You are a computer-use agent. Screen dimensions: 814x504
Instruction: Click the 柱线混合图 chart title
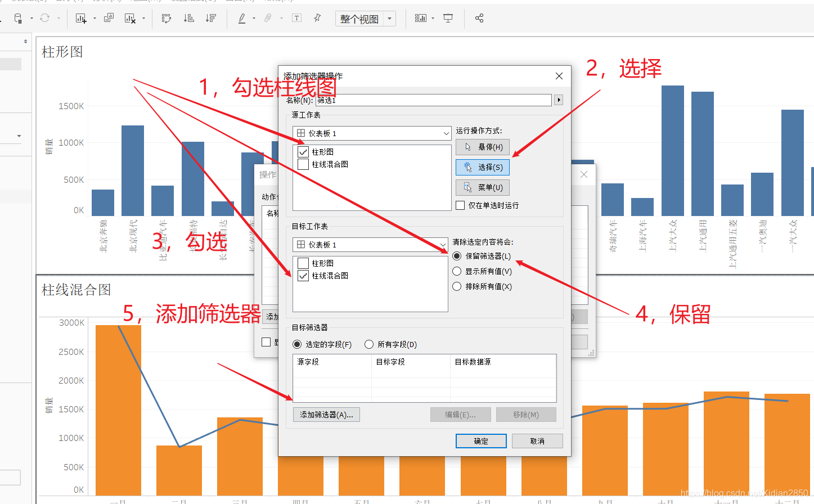coord(77,290)
